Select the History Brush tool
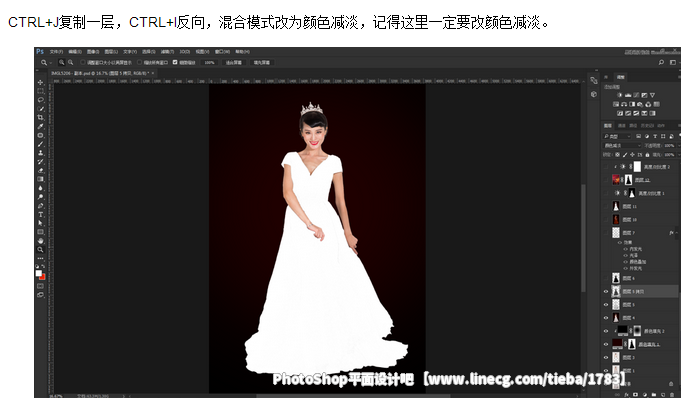Viewport: 681px width, 398px height. 40,162
